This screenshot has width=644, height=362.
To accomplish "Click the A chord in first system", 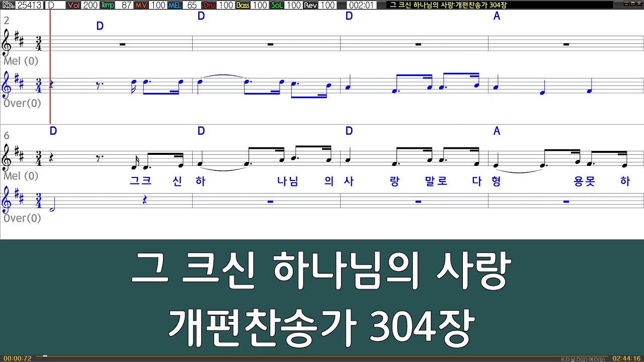I will tap(497, 16).
